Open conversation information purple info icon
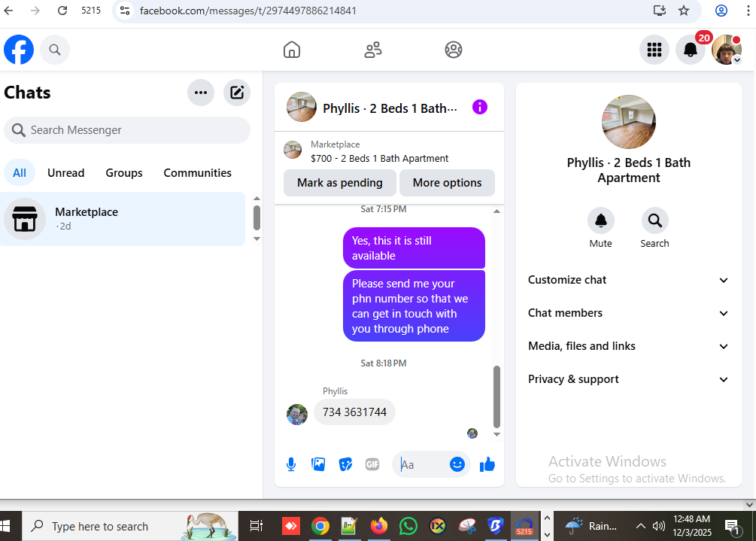The width and height of the screenshot is (756, 541). click(480, 107)
